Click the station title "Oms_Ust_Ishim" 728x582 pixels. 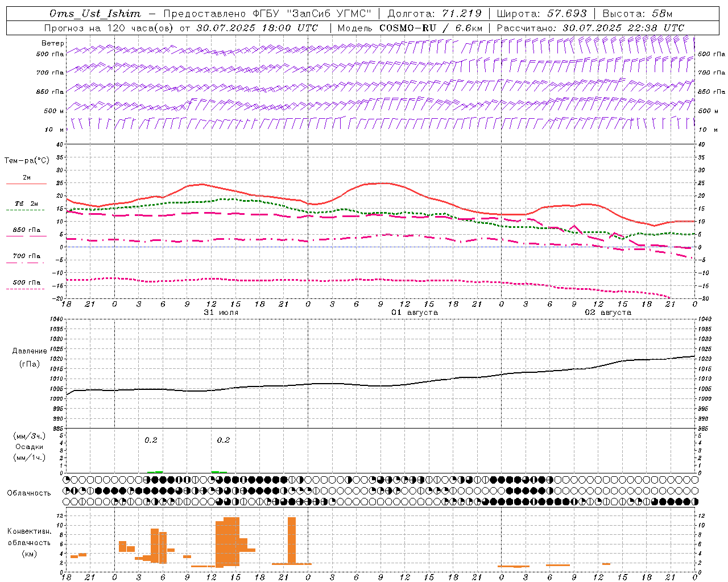(95, 14)
